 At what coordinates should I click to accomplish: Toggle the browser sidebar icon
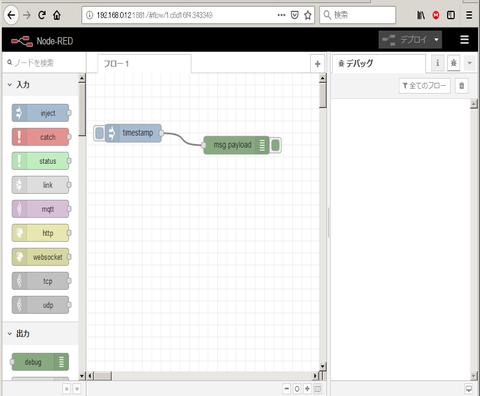click(x=451, y=15)
